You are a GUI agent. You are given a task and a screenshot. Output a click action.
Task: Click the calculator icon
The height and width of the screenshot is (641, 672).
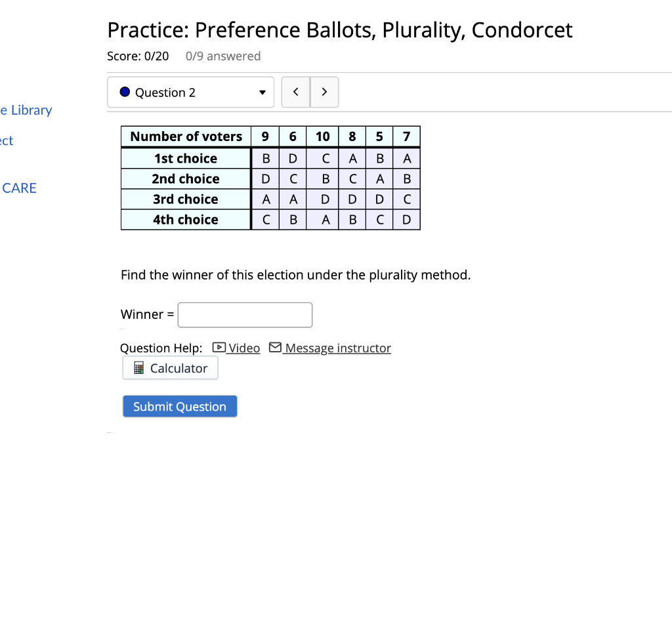pyautogui.click(x=138, y=369)
